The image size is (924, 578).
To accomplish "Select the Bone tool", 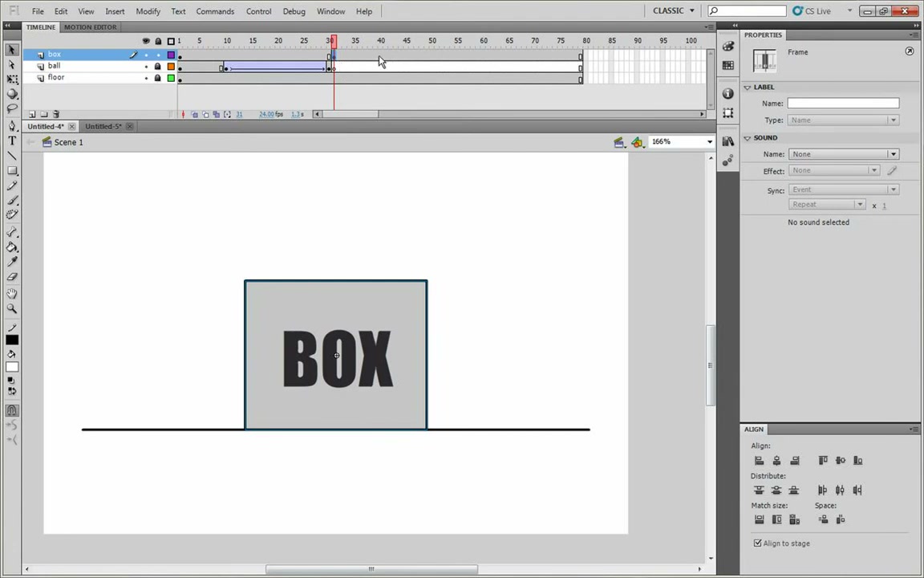I will click(12, 232).
